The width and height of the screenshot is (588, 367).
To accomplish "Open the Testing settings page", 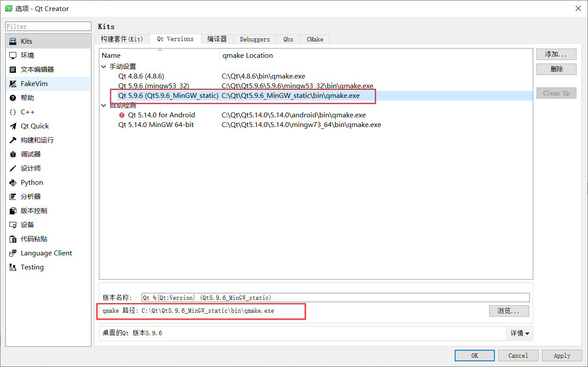I will pos(32,267).
